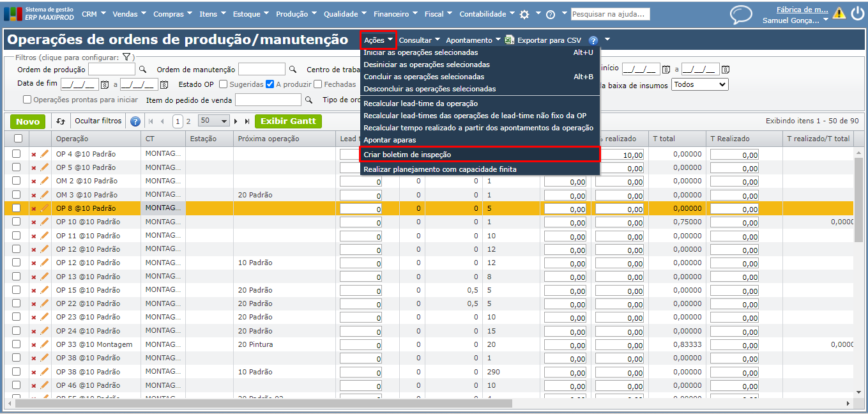Choose Apontar aparas from Ações menu
The height and width of the screenshot is (414, 868).
(390, 140)
